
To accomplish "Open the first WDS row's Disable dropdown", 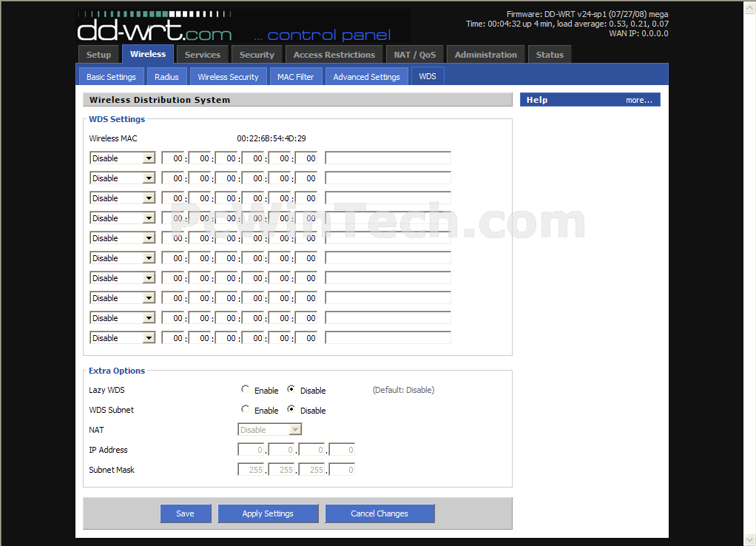I will point(123,158).
